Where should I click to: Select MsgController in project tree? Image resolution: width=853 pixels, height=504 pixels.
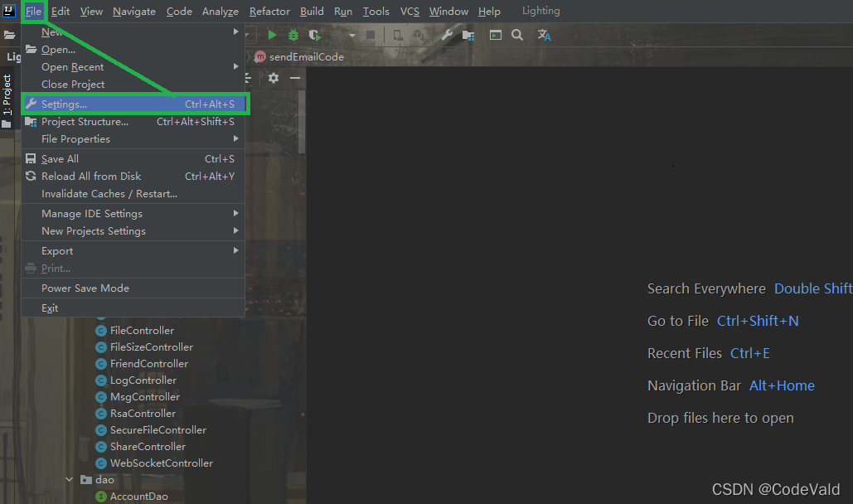click(x=145, y=397)
